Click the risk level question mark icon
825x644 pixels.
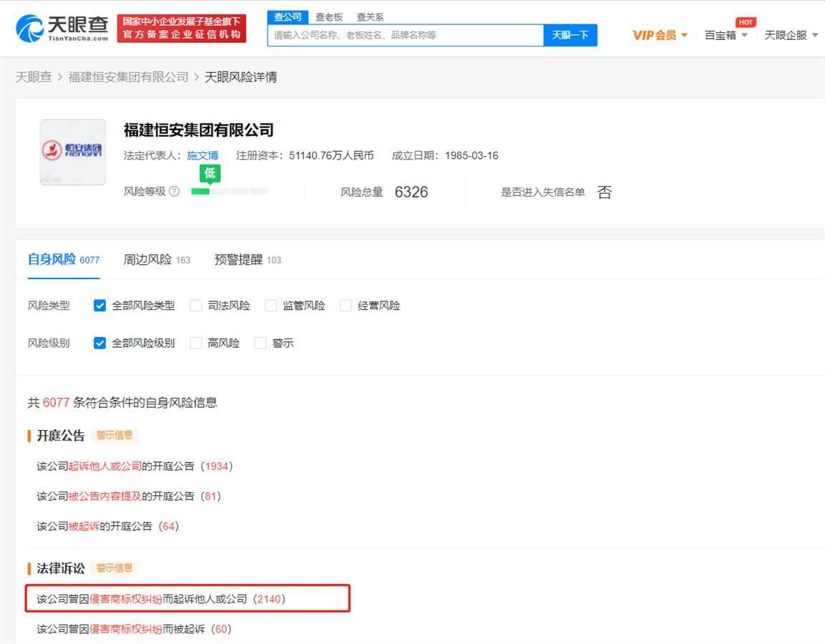(x=174, y=192)
